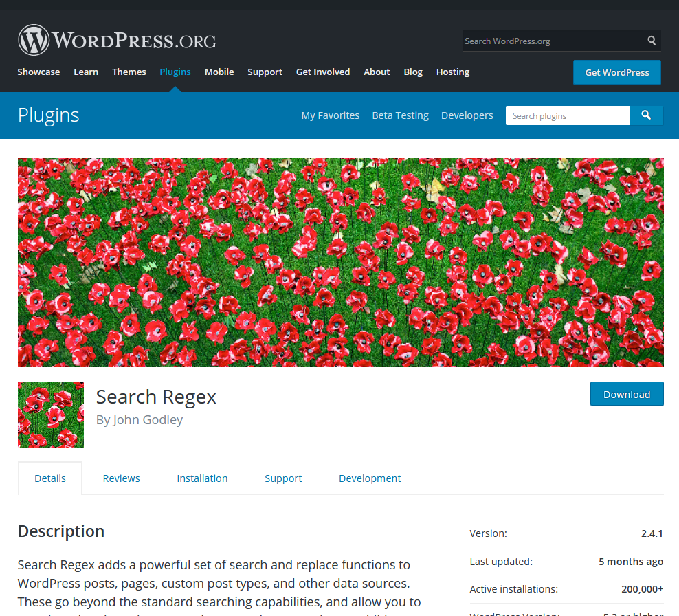This screenshot has width=679, height=616.
Task: Click the 'Version:' label
Action: tap(489, 533)
